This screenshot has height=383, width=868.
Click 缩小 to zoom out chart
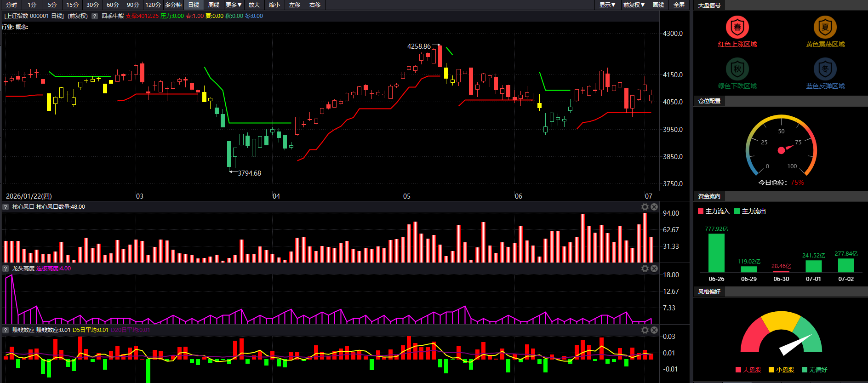point(274,5)
